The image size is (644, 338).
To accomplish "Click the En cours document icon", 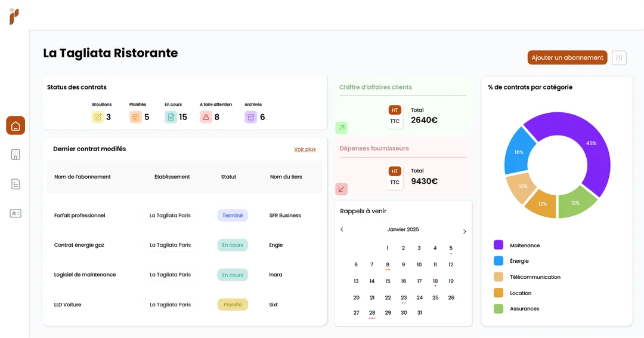I will coord(171,117).
